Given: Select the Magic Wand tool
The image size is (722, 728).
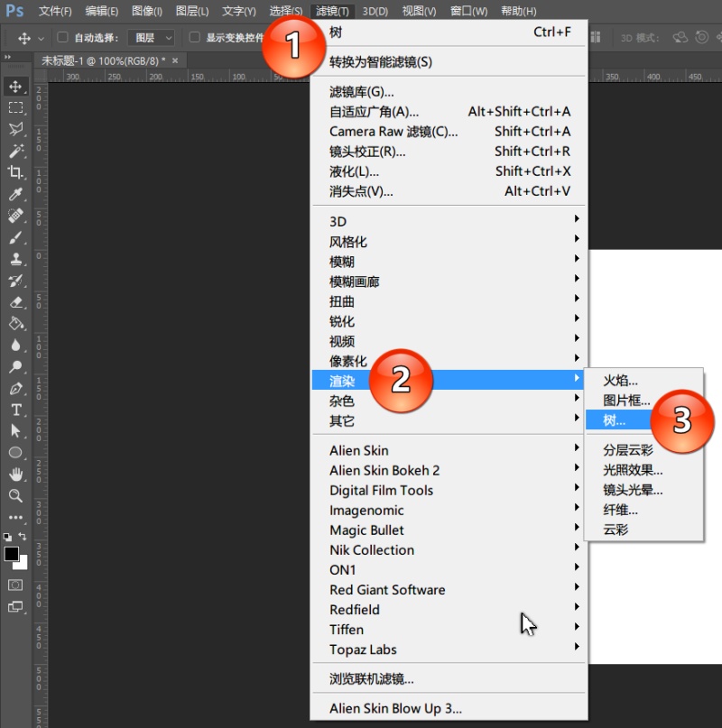Looking at the screenshot, I should [x=15, y=151].
